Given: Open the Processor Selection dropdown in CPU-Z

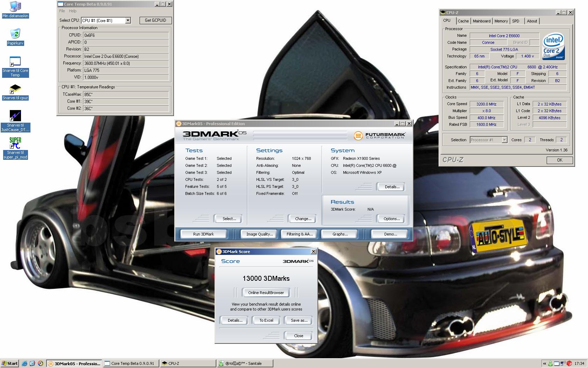Looking at the screenshot, I should (x=504, y=140).
